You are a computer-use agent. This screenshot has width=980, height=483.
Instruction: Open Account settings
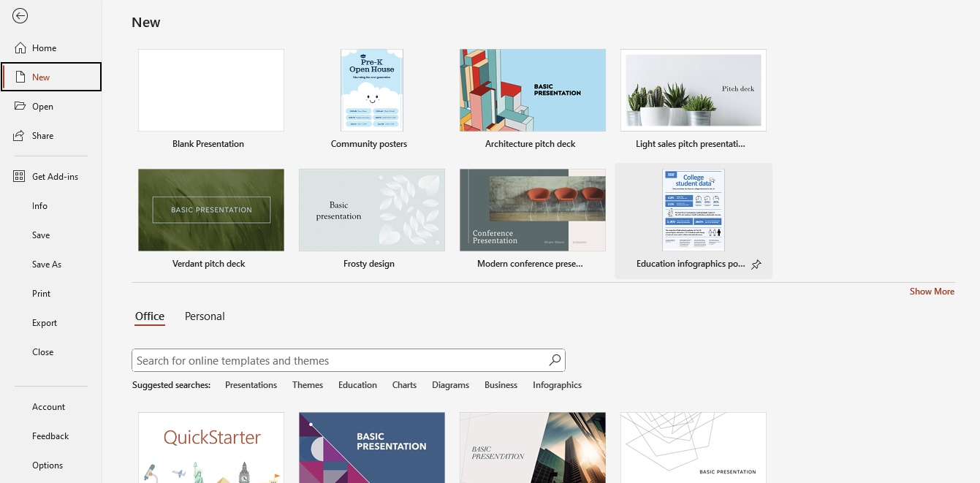click(48, 407)
